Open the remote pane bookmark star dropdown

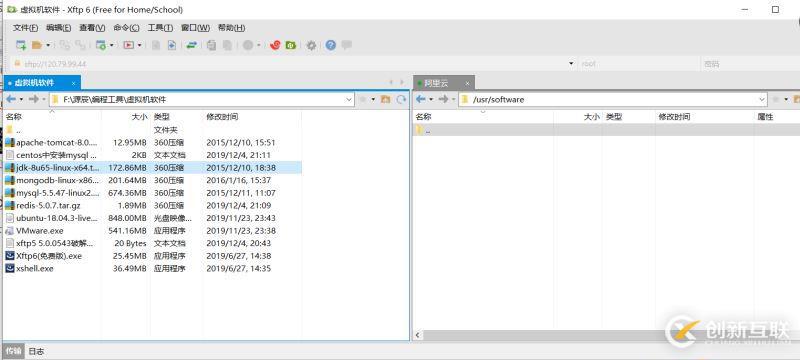(x=786, y=99)
